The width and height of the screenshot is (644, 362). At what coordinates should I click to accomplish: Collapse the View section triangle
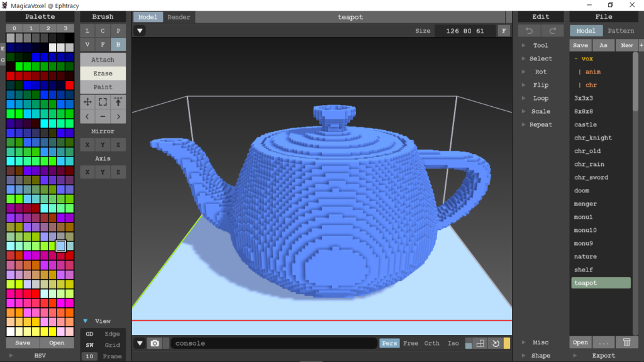(86, 321)
